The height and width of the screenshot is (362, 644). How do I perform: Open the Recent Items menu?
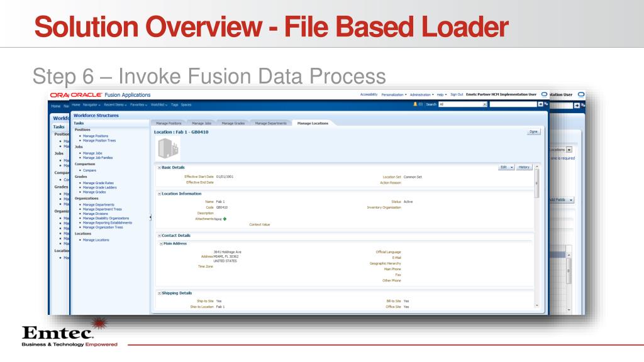point(115,105)
